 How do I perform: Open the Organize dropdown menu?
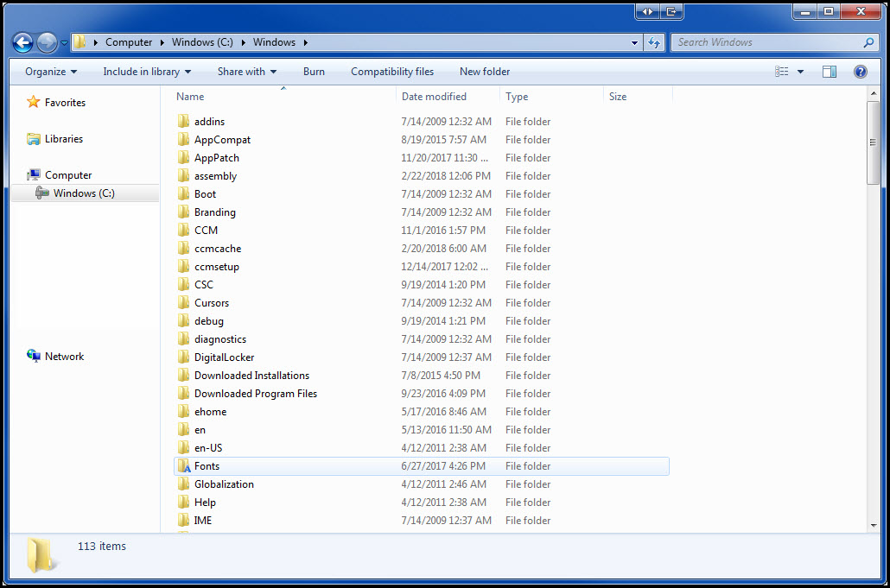pos(49,72)
